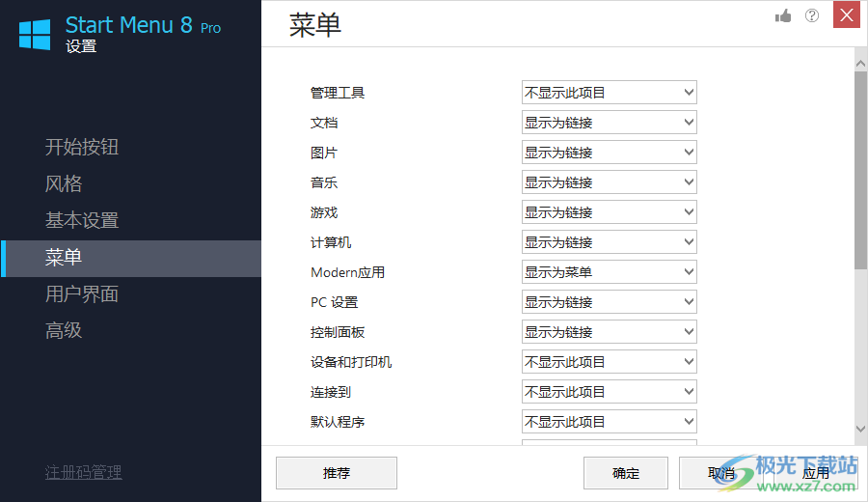Go to 风格 settings page
The height and width of the screenshot is (502, 868).
click(x=64, y=183)
